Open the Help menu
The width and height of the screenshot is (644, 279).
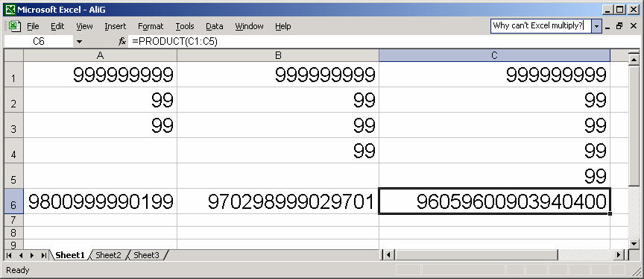(283, 26)
